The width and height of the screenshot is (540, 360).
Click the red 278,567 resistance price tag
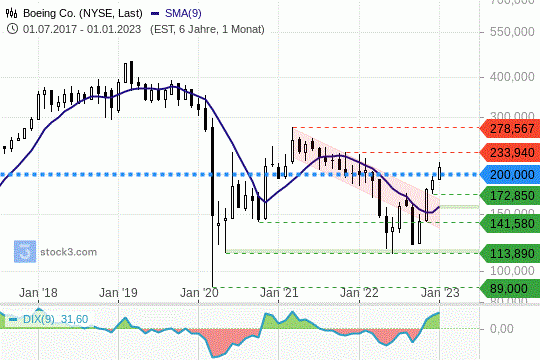click(x=510, y=129)
